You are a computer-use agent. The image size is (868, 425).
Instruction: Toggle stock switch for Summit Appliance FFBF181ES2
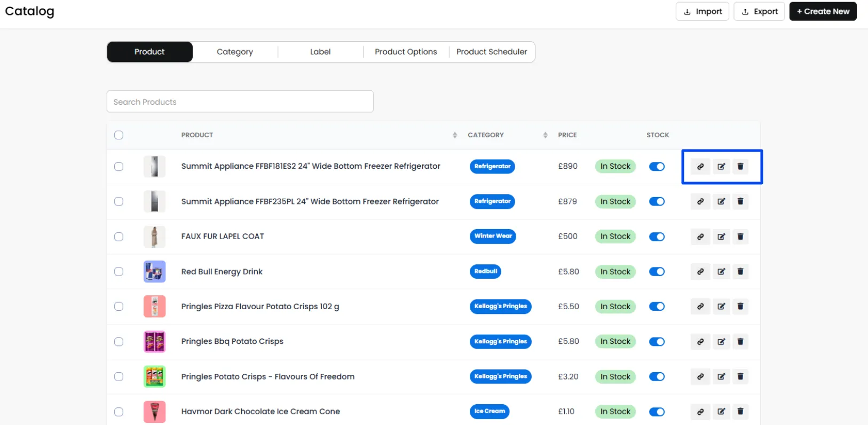[657, 167]
